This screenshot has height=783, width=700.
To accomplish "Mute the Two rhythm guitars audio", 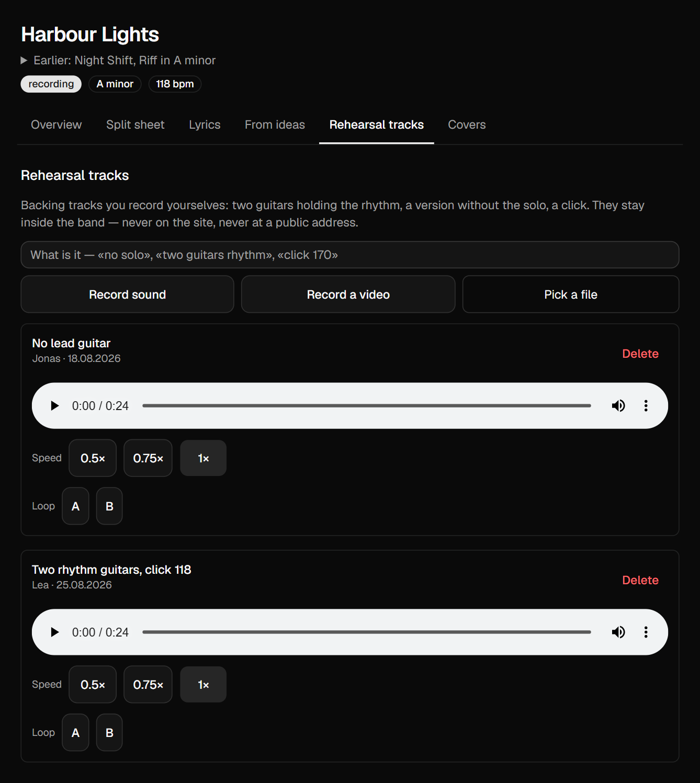I will [x=618, y=632].
